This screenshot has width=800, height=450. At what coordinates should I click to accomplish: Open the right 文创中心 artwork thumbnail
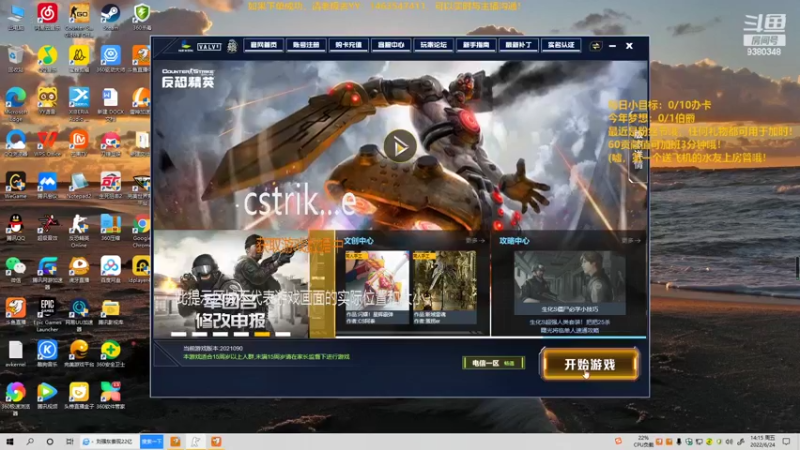click(444, 287)
